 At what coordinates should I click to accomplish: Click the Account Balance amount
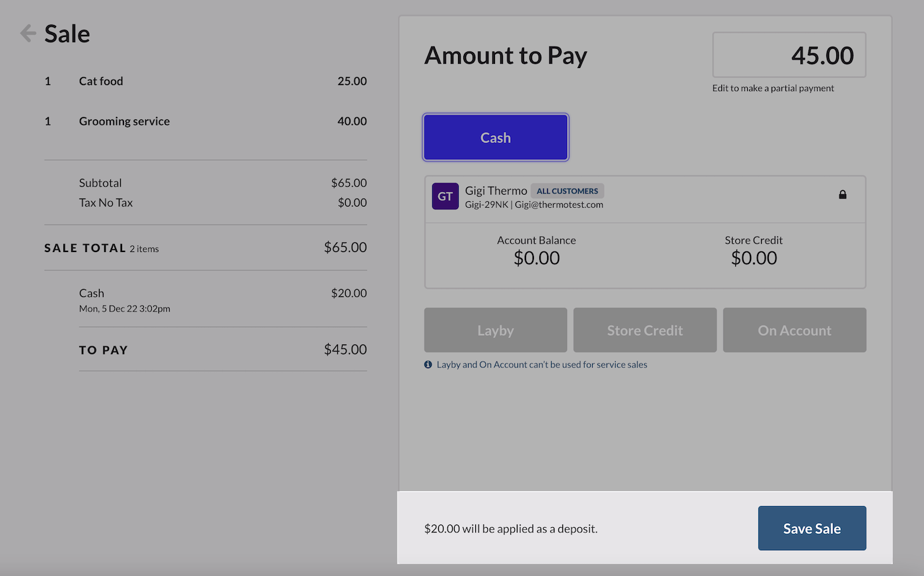point(537,257)
